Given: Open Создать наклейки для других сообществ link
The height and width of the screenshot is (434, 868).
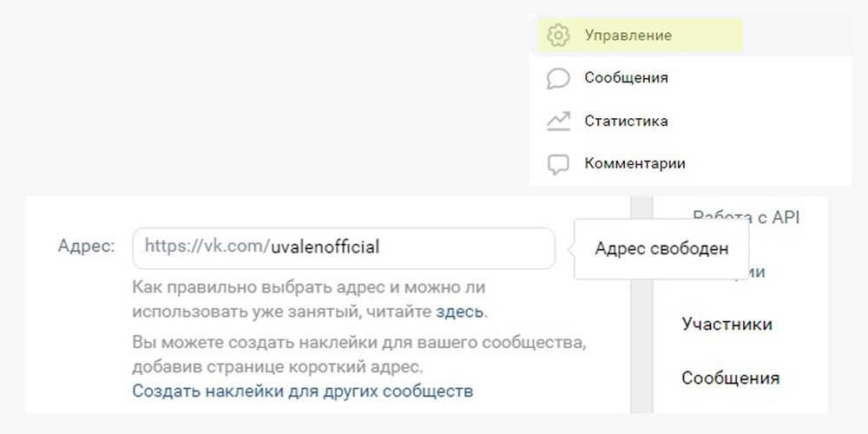Looking at the screenshot, I should point(303,391).
